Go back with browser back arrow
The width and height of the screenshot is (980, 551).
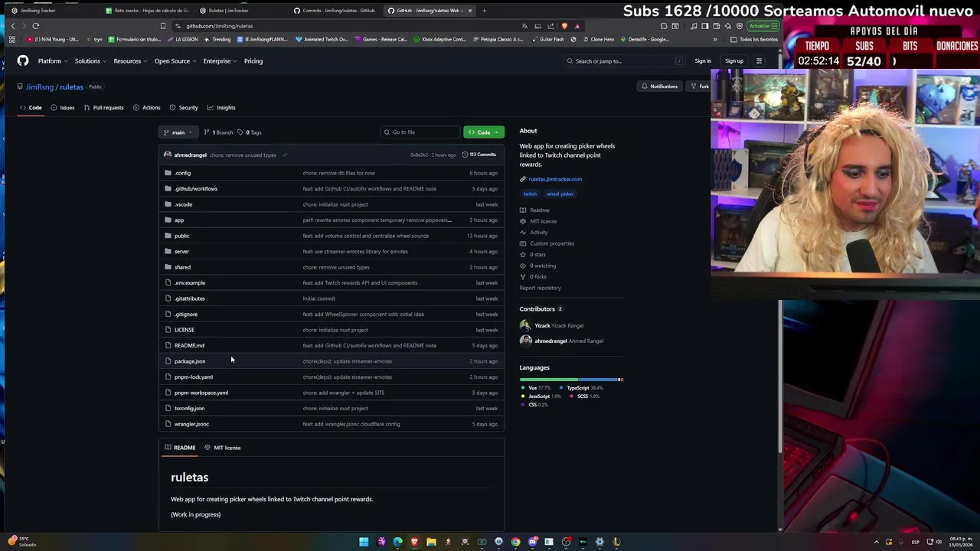point(12,26)
